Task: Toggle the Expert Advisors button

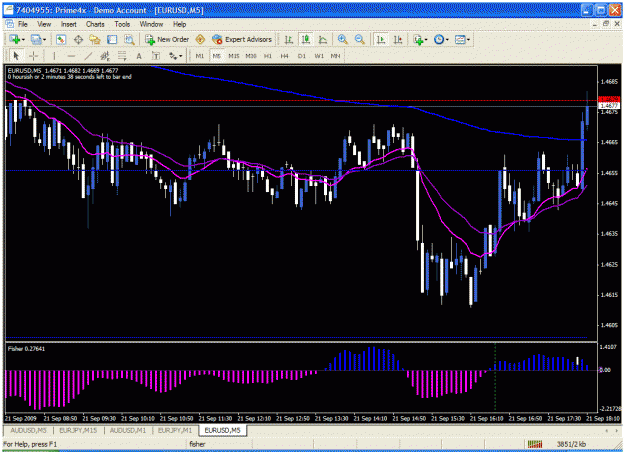Action: [x=242, y=39]
